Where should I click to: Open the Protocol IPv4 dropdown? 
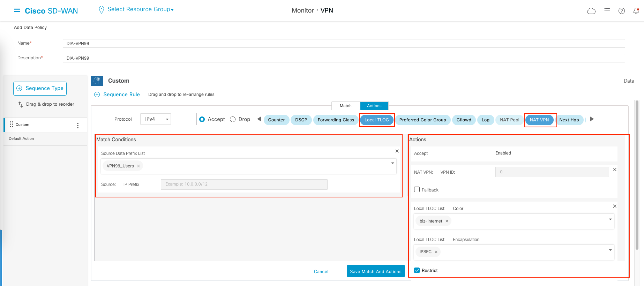[x=156, y=119]
